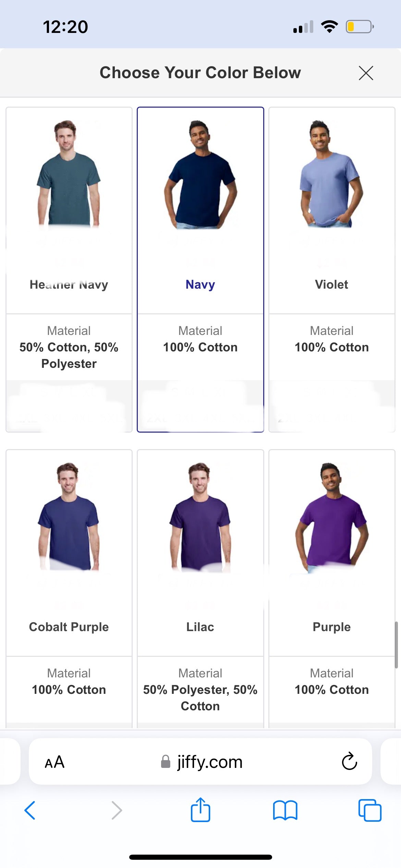The width and height of the screenshot is (401, 868).
Task: Choose the Violet shirt image
Action: [331, 174]
